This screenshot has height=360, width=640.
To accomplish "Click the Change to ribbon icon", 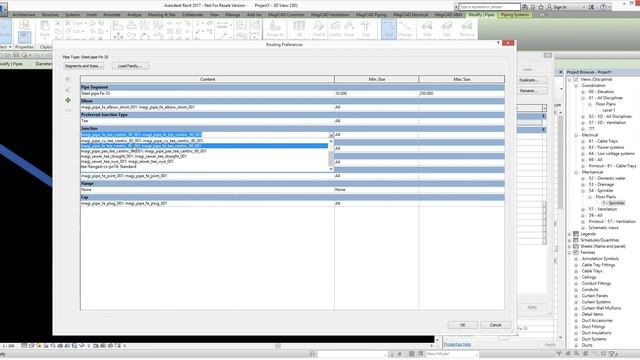I will click(275, 29).
